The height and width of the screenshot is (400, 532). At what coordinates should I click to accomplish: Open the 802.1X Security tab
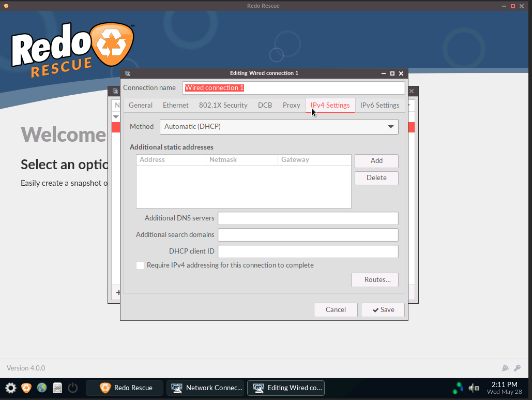tap(223, 105)
